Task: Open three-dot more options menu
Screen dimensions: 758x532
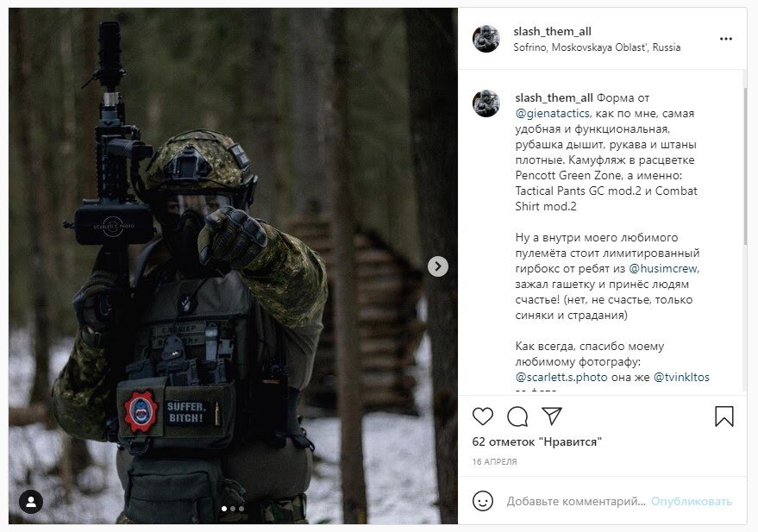Action: pos(725,39)
